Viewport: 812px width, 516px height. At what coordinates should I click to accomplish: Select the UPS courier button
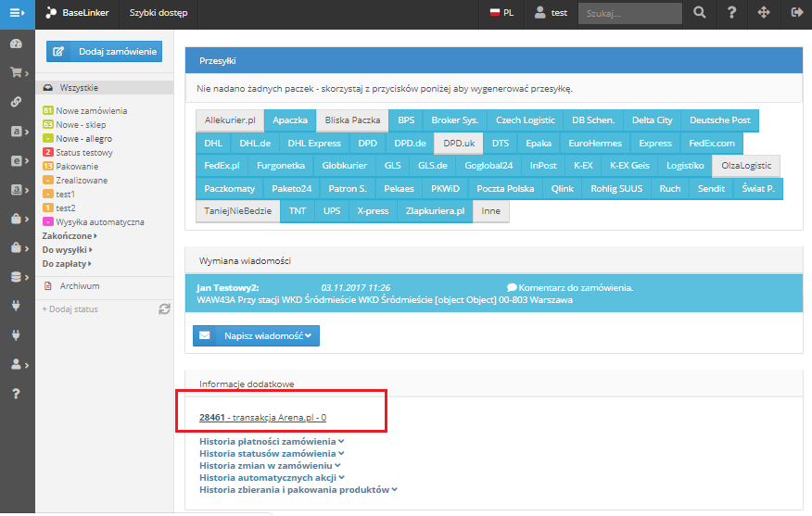(332, 211)
